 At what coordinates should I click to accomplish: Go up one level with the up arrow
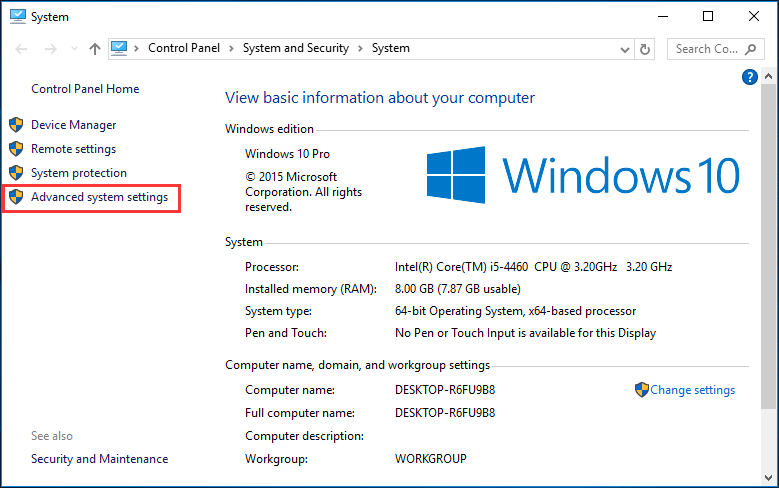click(x=95, y=48)
